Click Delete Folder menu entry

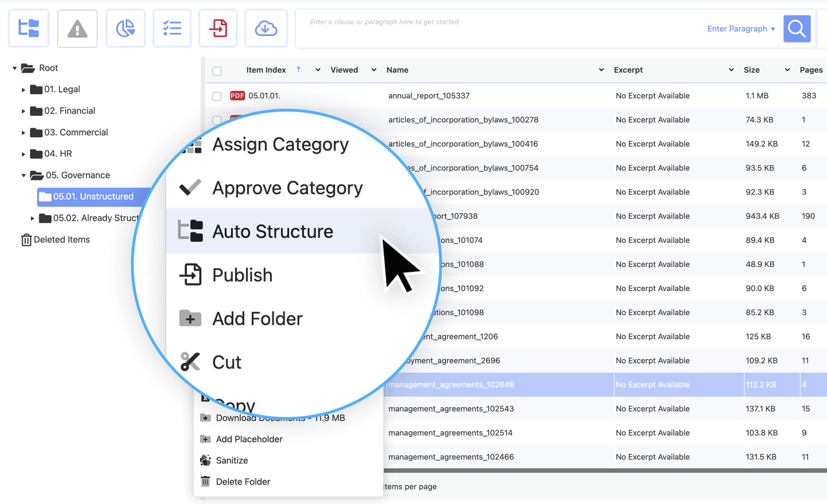[x=243, y=482]
